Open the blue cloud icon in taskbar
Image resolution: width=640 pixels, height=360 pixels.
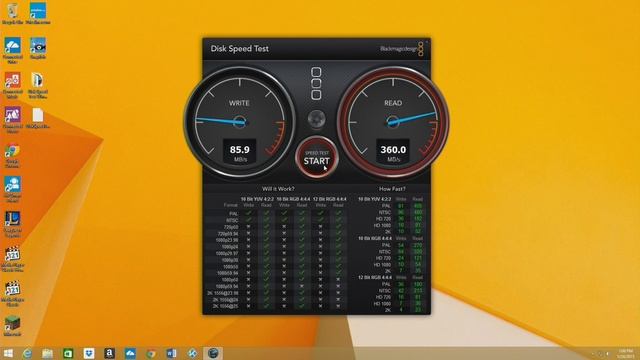130,353
